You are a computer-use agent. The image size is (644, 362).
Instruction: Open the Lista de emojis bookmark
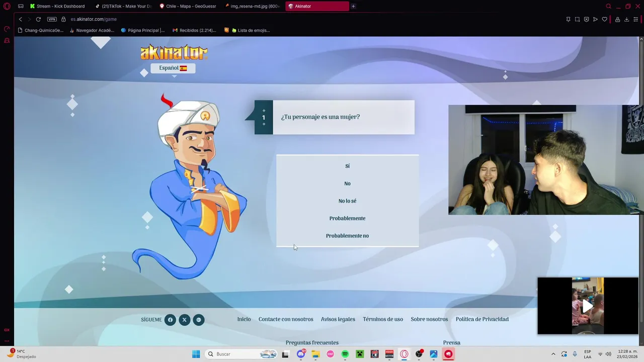tap(247, 30)
